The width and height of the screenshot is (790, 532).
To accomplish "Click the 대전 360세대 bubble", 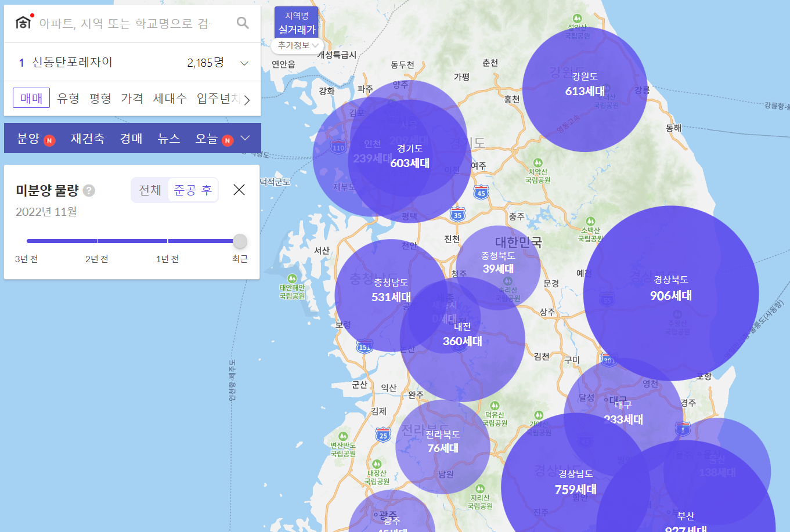I will 463,339.
